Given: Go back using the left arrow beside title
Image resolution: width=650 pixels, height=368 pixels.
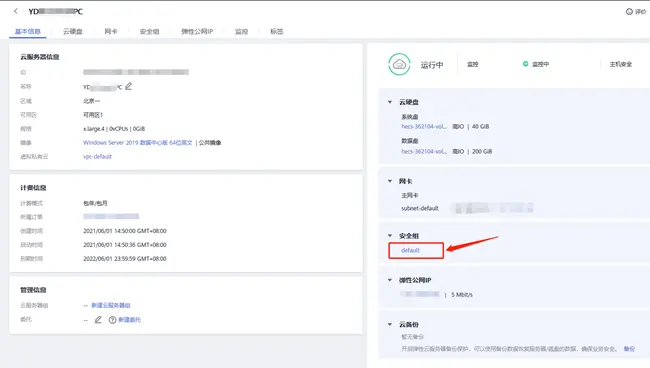Looking at the screenshot, I should 16,11.
